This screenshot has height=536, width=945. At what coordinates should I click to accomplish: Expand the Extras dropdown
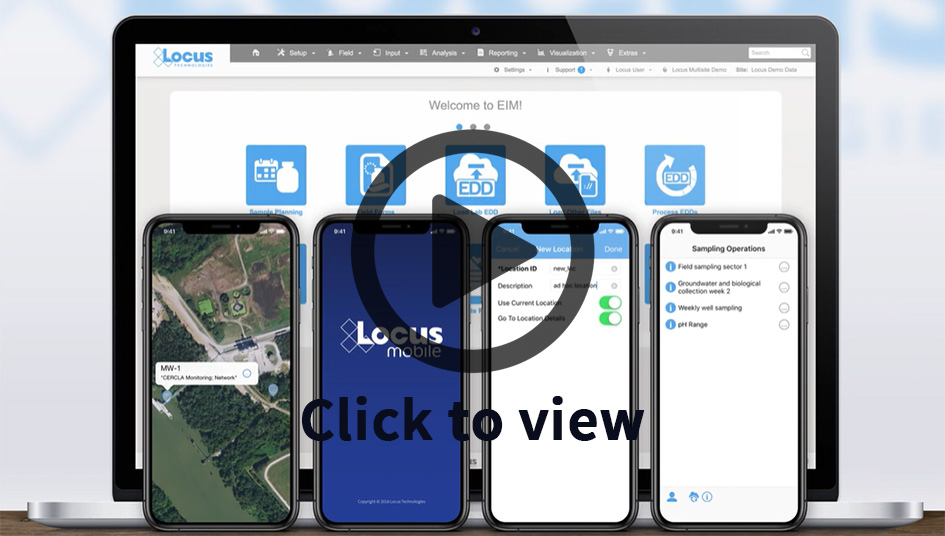(x=626, y=53)
